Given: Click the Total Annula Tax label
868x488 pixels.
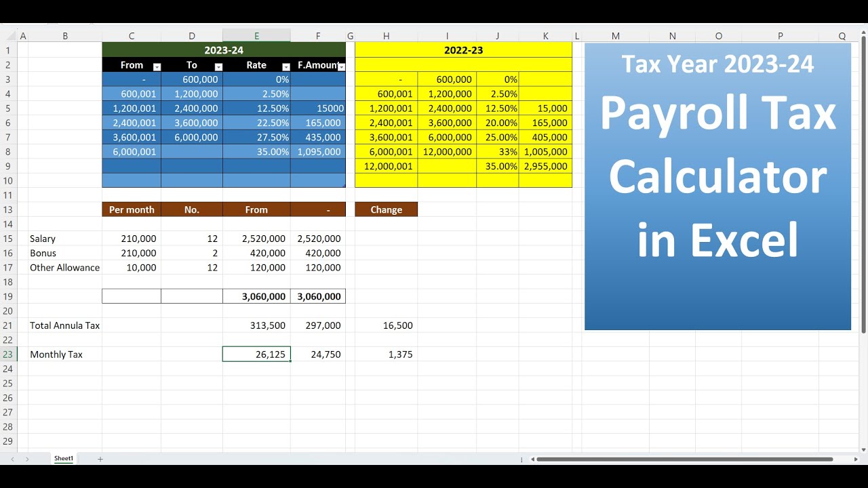Looking at the screenshot, I should coord(64,325).
